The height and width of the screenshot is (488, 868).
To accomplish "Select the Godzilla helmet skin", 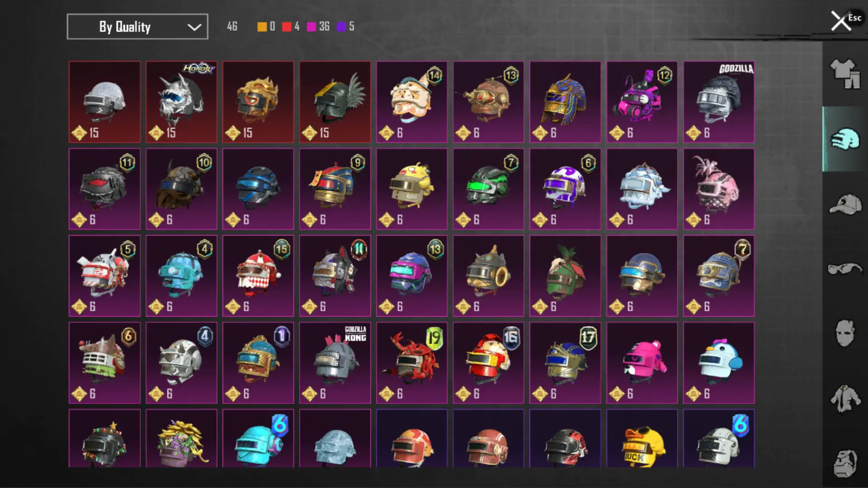I will pos(719,102).
